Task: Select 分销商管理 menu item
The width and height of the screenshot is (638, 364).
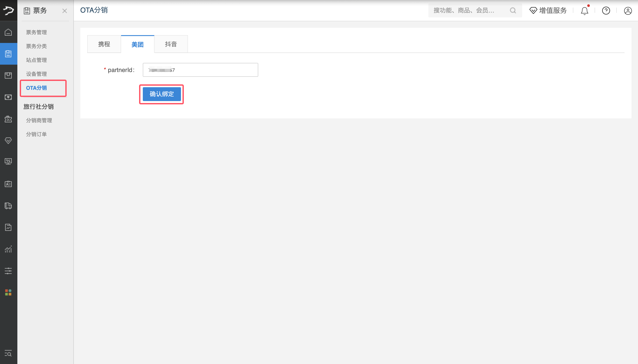Action: 39,120
